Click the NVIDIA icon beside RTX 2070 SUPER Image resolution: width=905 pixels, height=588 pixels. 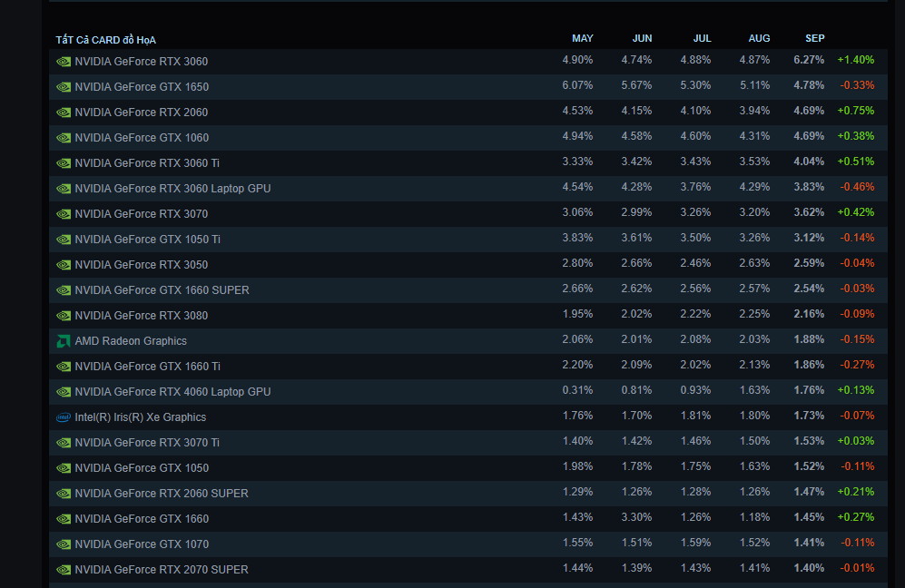[x=64, y=570]
